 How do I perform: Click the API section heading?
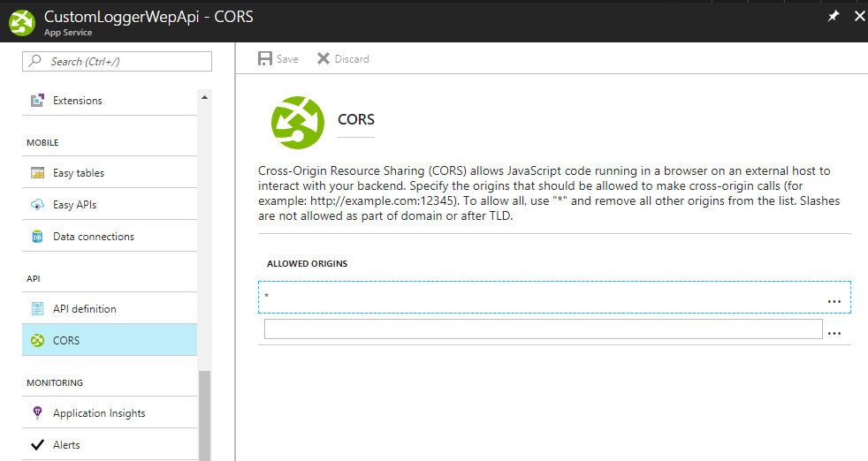34,278
